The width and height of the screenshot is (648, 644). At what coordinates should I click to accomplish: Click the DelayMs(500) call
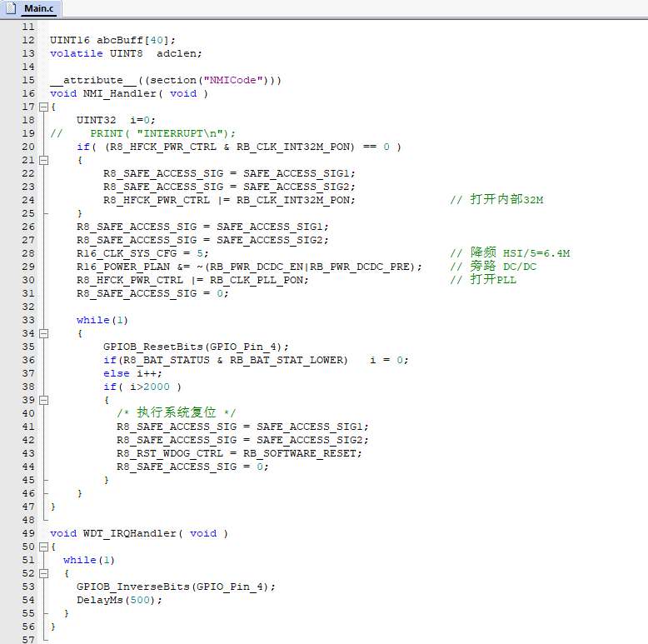(119, 600)
